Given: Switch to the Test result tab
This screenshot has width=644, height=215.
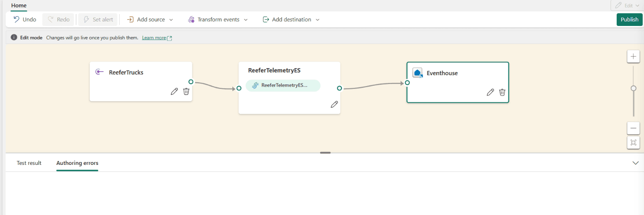Looking at the screenshot, I should click(29, 163).
